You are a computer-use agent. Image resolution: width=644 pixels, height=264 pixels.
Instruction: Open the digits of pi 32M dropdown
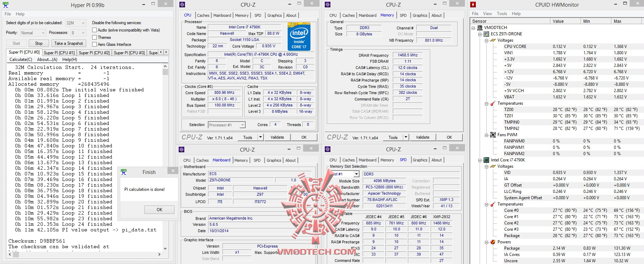pyautogui.click(x=75, y=23)
